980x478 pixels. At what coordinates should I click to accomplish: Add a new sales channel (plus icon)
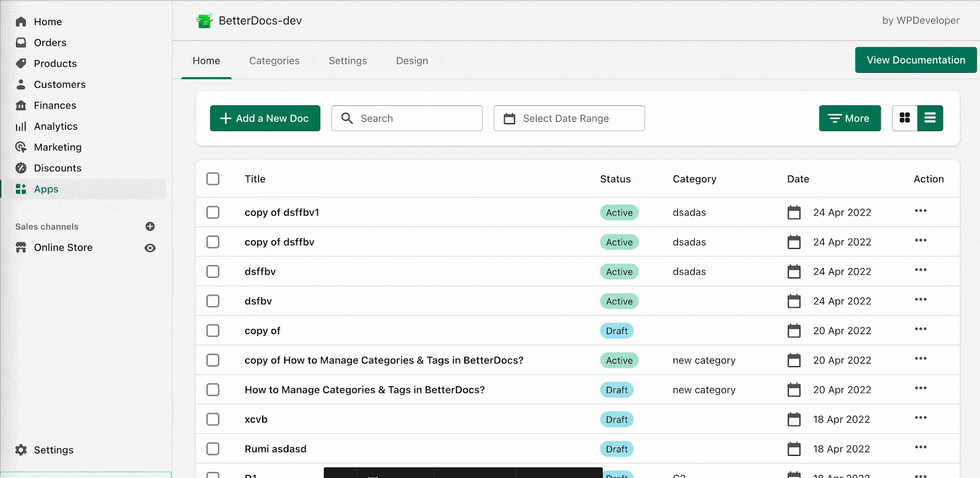(x=150, y=226)
